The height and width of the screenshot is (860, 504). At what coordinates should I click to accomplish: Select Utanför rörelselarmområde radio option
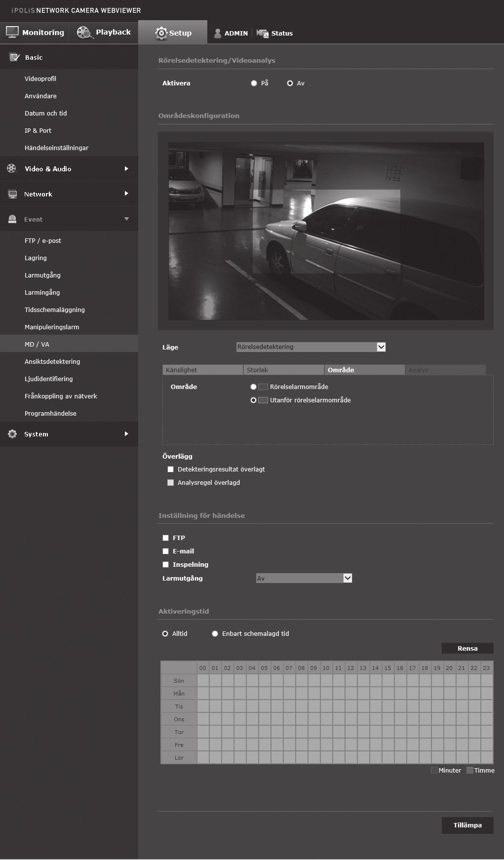click(x=253, y=400)
